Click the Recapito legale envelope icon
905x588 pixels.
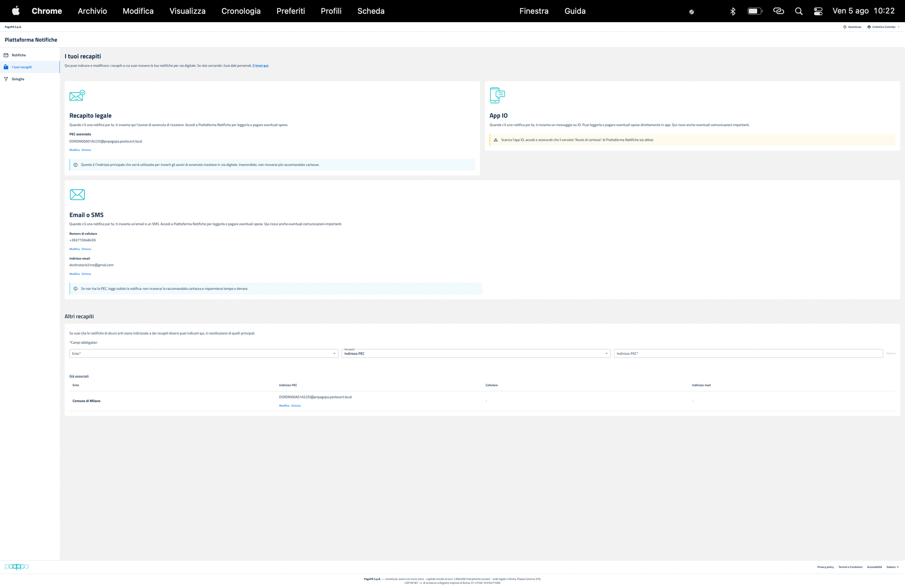coord(77,96)
